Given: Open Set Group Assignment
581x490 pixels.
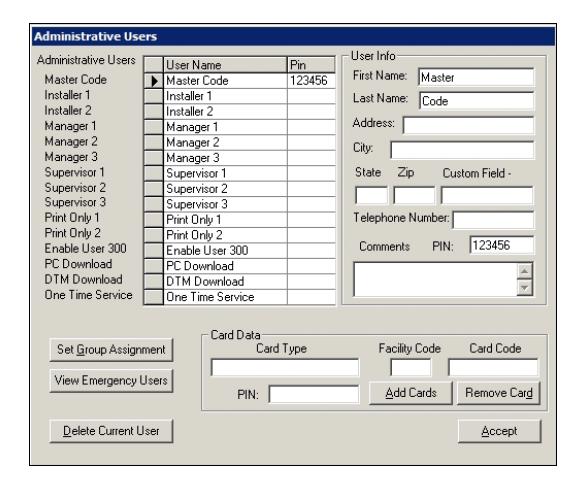Looking at the screenshot, I should (x=111, y=350).
